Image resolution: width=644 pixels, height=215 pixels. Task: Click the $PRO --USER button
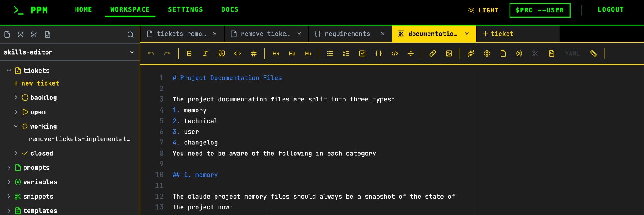(x=540, y=10)
